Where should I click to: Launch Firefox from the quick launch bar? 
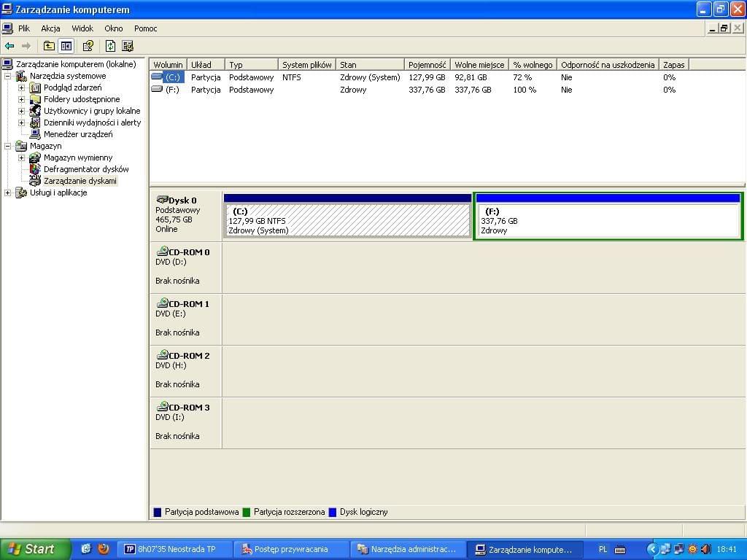(x=104, y=549)
